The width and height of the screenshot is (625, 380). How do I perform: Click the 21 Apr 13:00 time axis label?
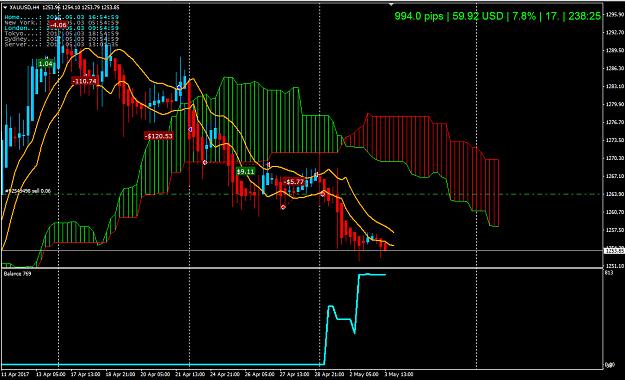(x=190, y=374)
